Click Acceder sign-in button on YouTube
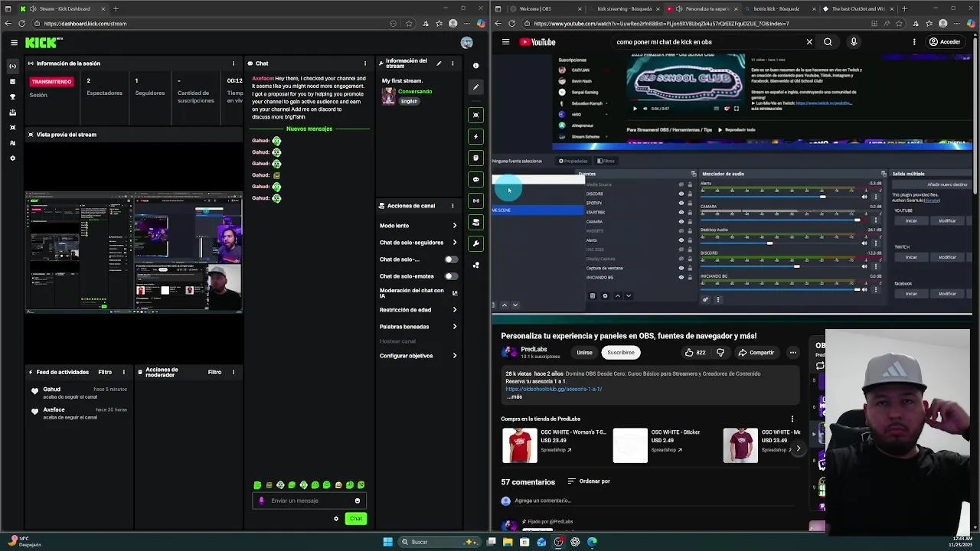 [945, 42]
